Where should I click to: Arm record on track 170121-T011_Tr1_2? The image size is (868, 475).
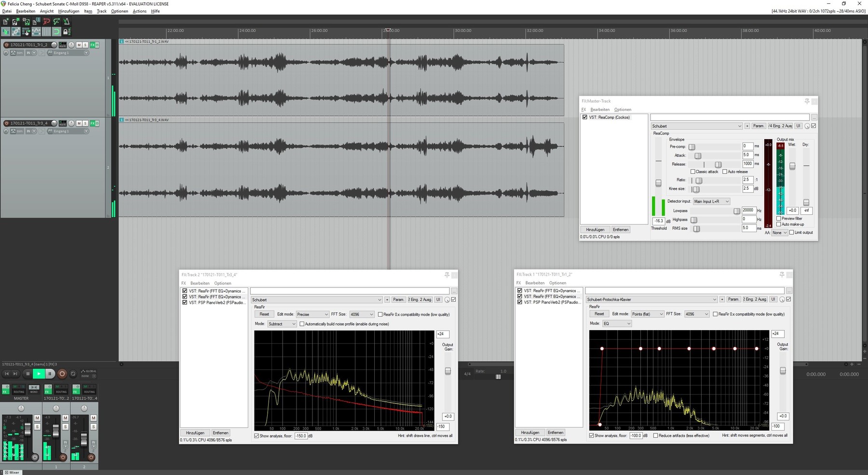point(6,45)
